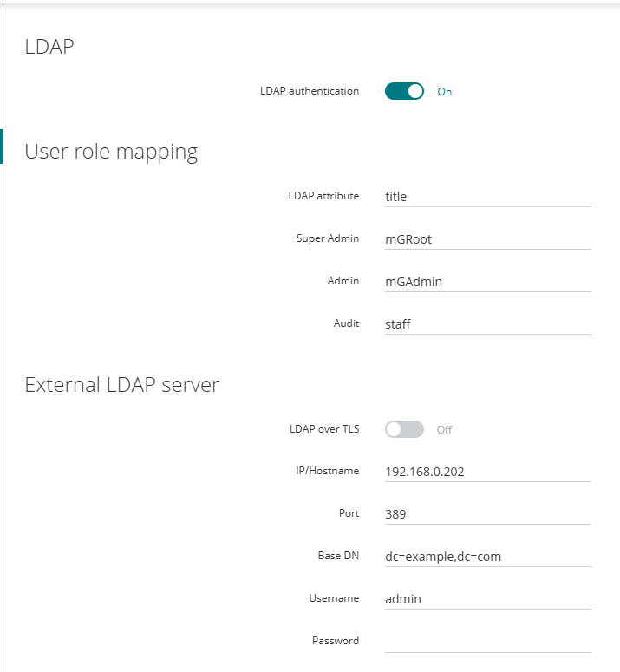This screenshot has width=620, height=672.
Task: Click the 'Off' label beside LDAP over TLS
Action: [x=444, y=429]
